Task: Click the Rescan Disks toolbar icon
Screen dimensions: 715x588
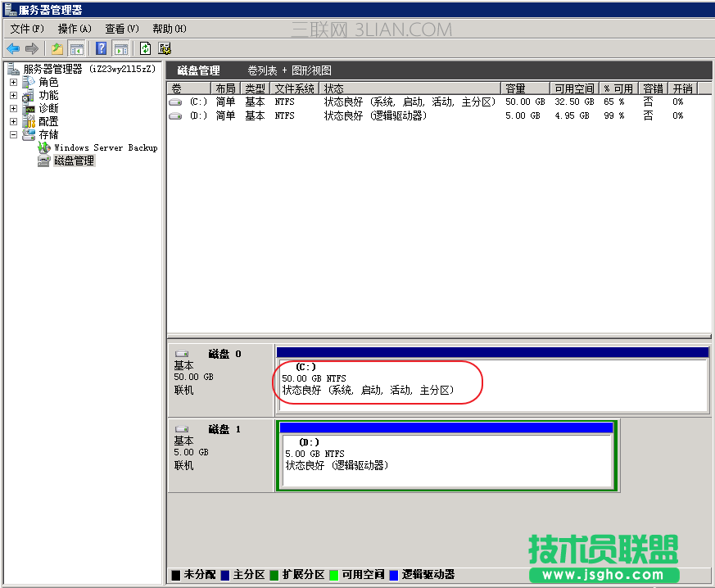Action: (164, 48)
